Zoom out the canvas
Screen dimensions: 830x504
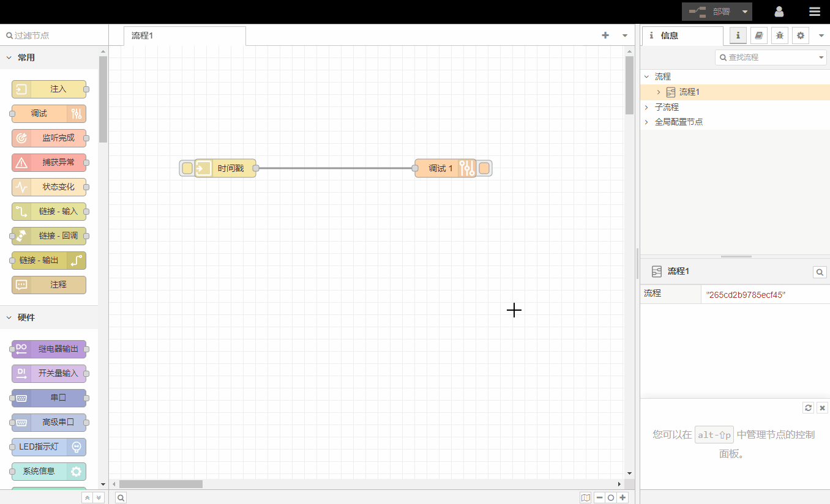[600, 498]
